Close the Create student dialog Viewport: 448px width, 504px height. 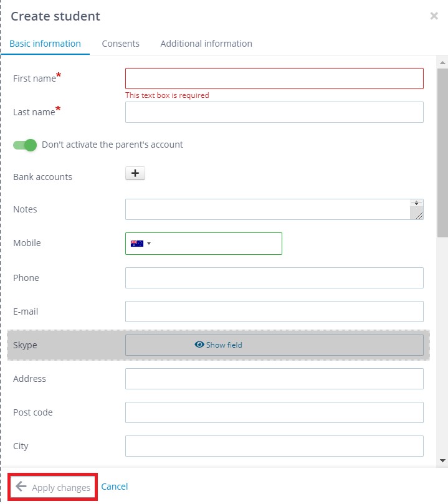pos(434,16)
